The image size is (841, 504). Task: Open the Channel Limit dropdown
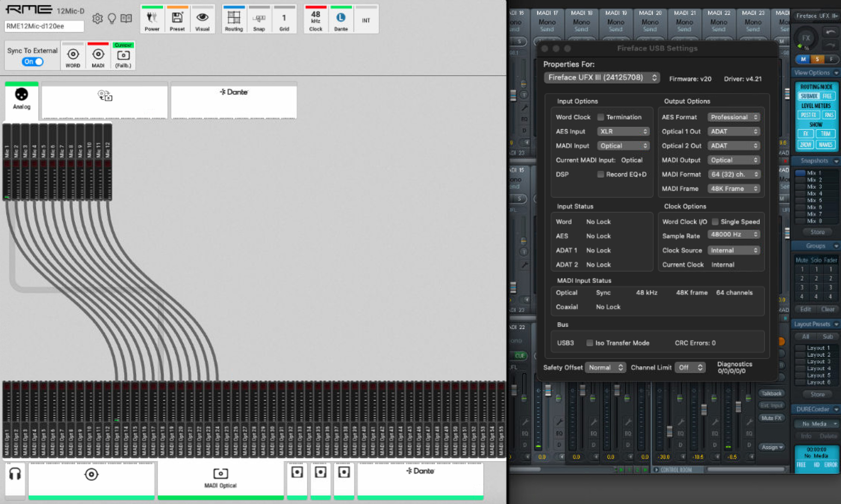click(x=690, y=368)
